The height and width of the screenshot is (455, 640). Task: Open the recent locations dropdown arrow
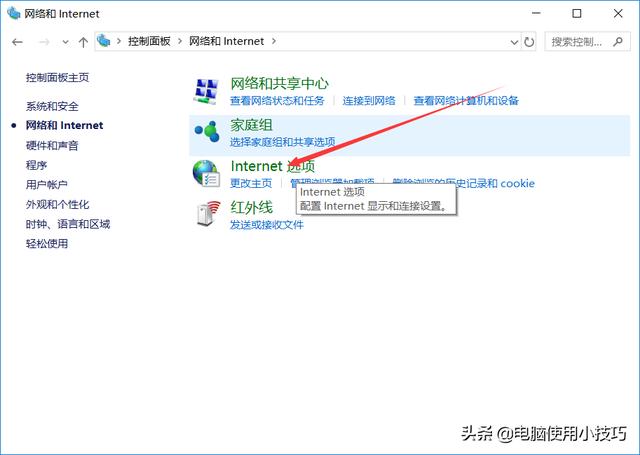(65, 42)
